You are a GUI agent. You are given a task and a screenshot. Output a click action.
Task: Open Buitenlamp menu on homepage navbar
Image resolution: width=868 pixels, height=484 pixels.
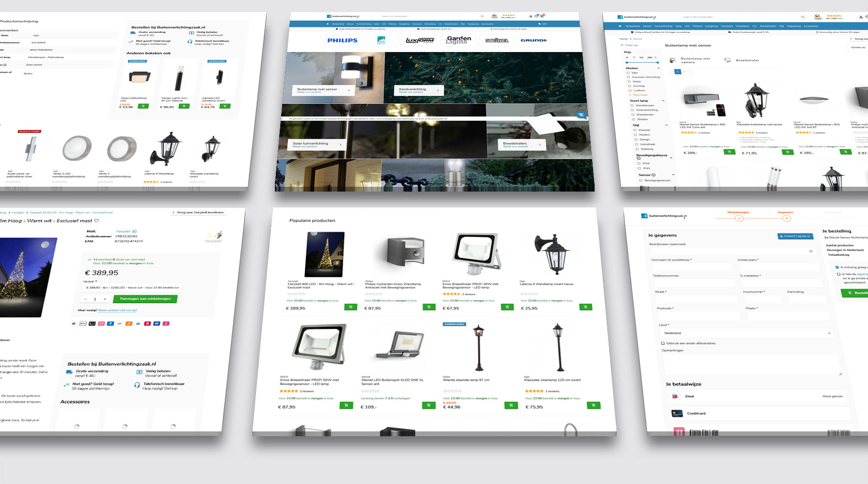338,24
